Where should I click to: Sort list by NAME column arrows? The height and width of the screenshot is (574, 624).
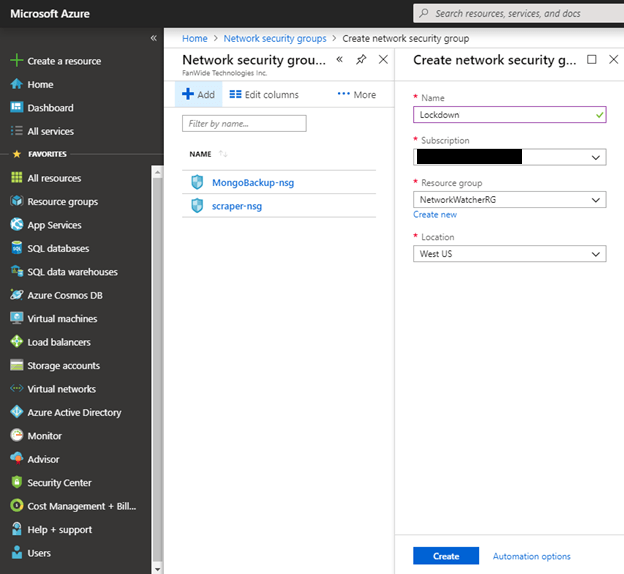tap(223, 154)
